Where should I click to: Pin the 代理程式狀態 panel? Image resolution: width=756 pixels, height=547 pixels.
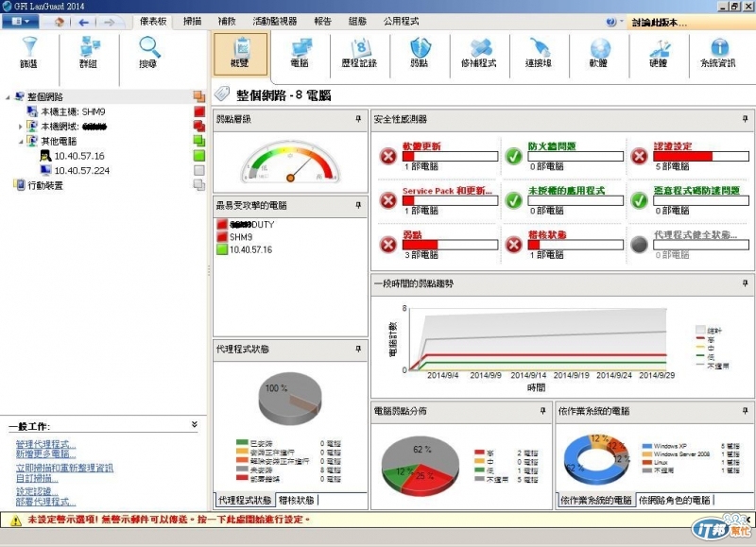point(358,349)
